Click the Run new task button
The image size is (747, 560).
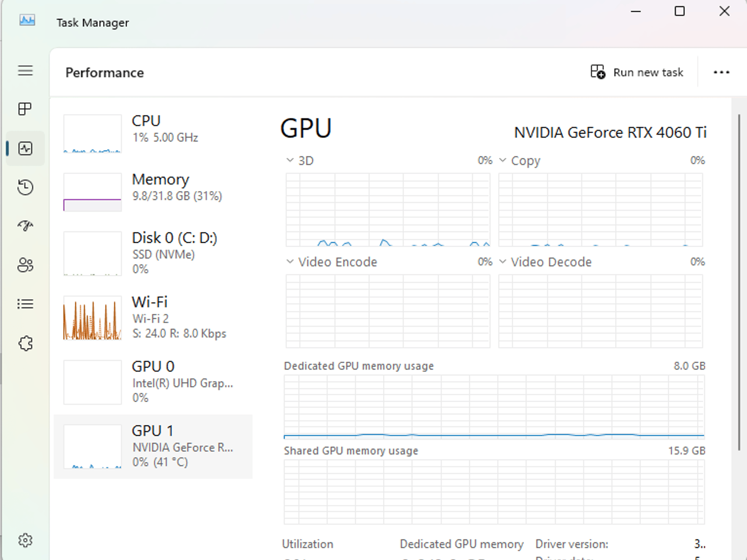click(x=637, y=72)
